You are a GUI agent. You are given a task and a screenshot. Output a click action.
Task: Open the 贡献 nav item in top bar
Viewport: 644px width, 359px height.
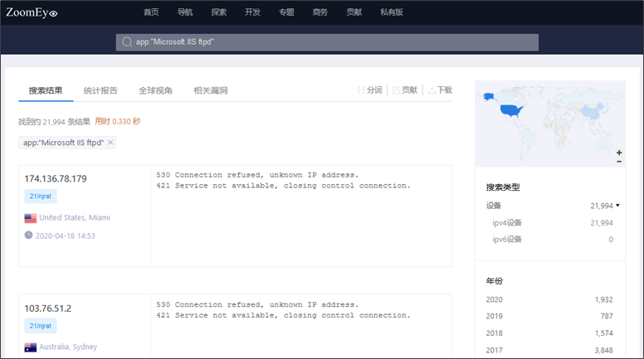[x=354, y=12]
